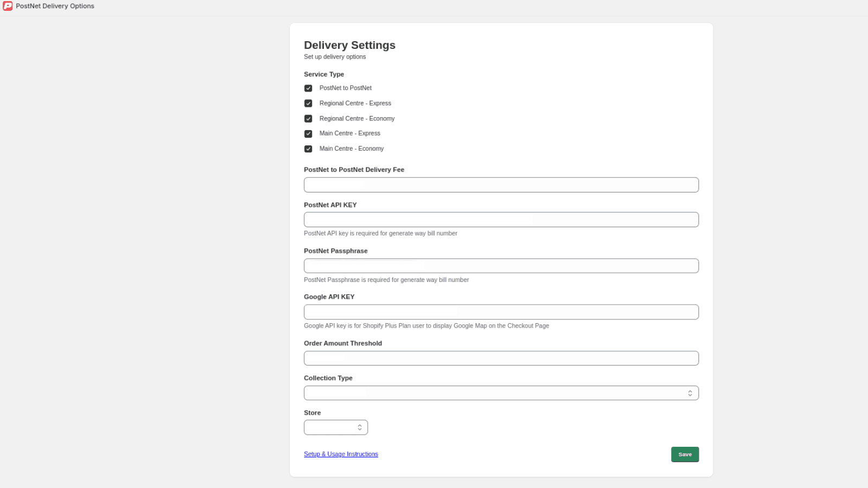
Task: Disable Main Centre - Economy checkbox
Action: (x=308, y=149)
